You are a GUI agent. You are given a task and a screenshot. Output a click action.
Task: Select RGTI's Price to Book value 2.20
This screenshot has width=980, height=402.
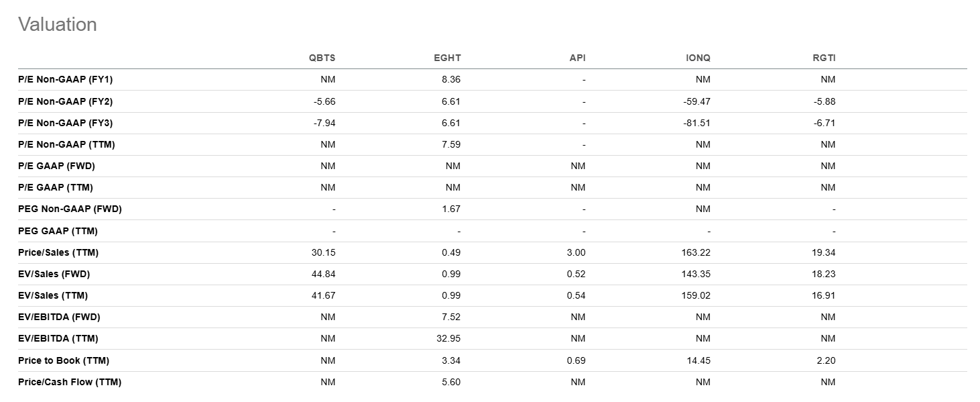pos(826,360)
